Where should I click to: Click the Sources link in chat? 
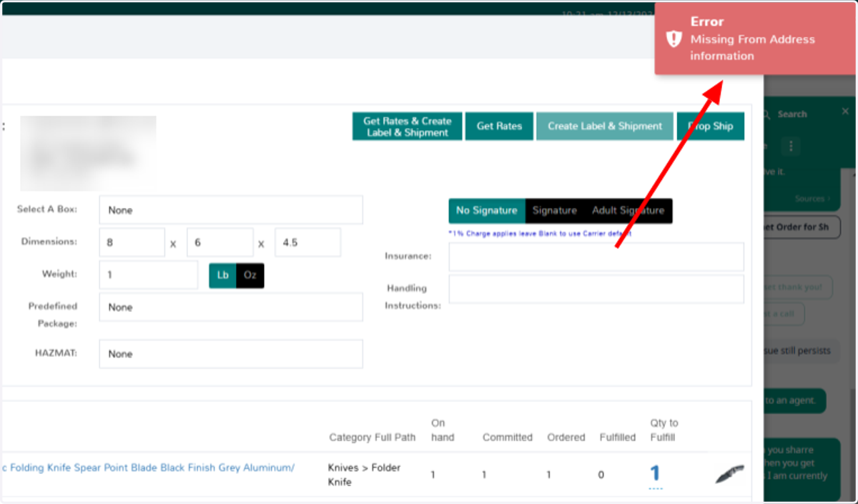tap(813, 199)
